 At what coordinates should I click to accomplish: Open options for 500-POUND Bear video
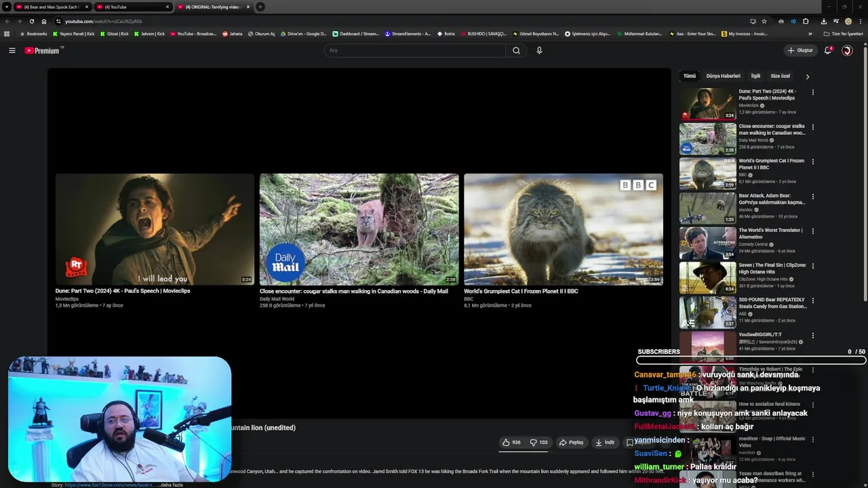[x=813, y=301]
